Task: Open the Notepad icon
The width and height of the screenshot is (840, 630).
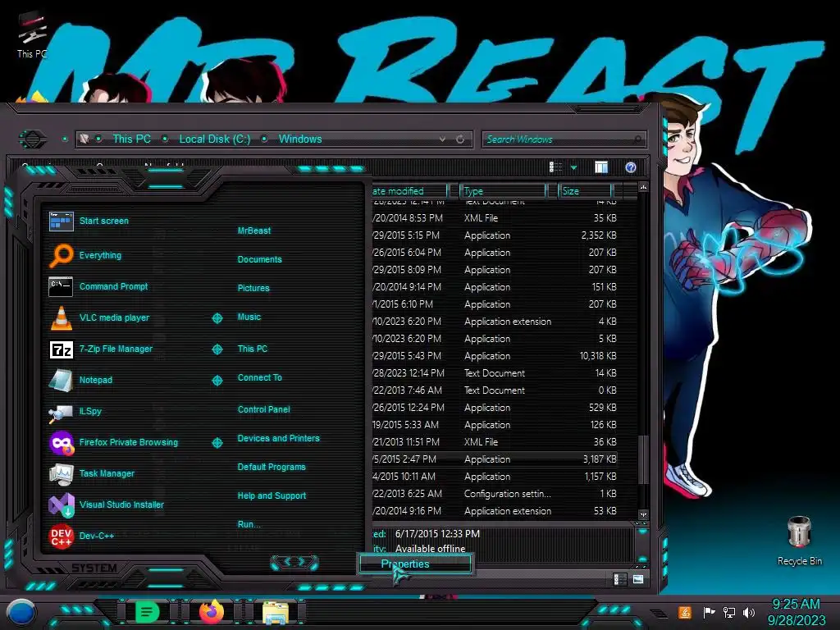Action: pyautogui.click(x=61, y=381)
